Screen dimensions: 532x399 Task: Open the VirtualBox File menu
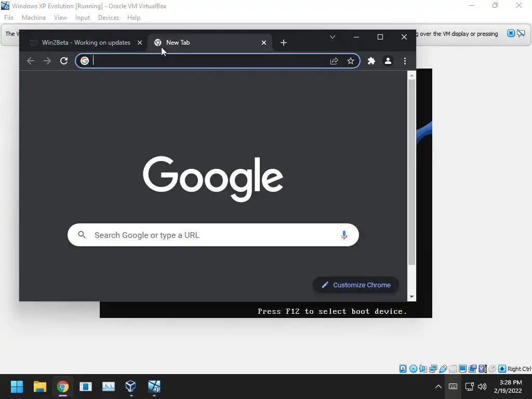[x=9, y=18]
